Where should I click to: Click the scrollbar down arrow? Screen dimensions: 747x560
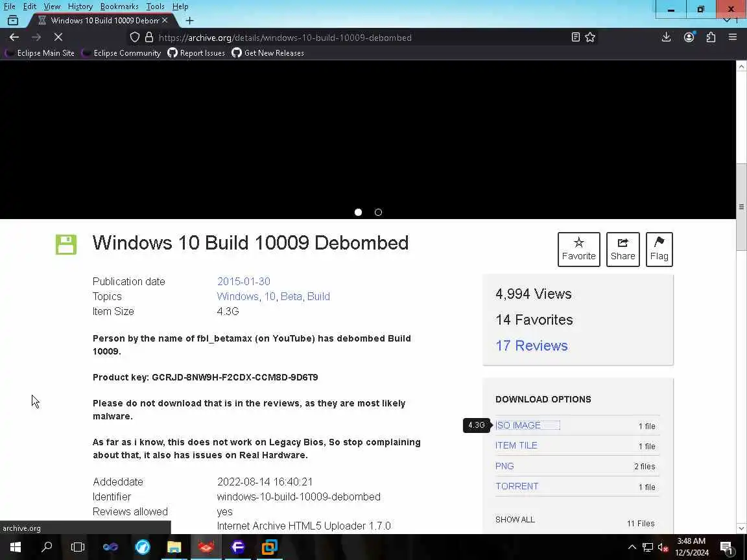[741, 528]
